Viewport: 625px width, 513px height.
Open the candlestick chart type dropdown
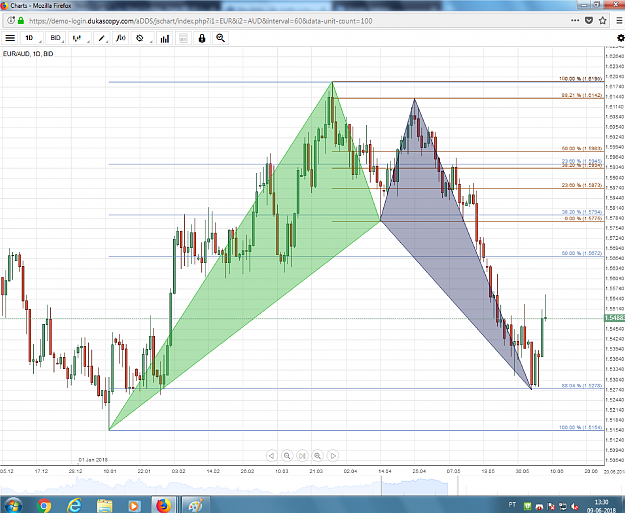pyautogui.click(x=79, y=38)
